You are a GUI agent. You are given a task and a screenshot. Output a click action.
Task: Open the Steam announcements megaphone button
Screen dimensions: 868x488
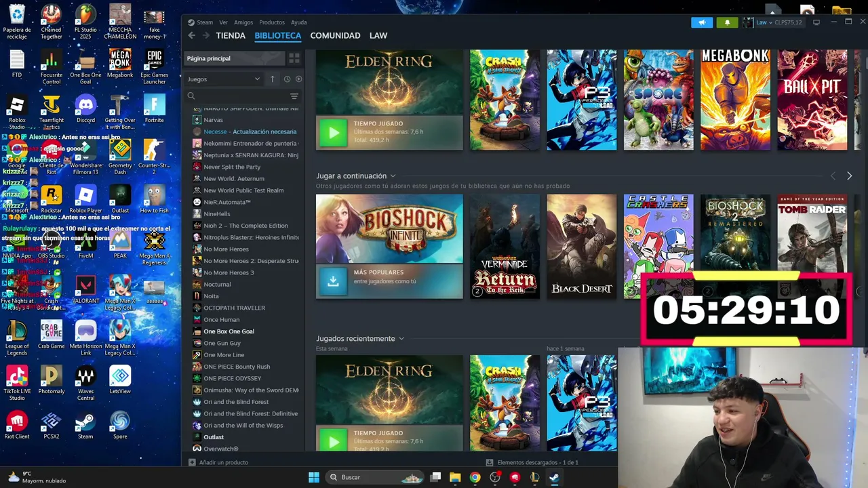[x=702, y=22]
